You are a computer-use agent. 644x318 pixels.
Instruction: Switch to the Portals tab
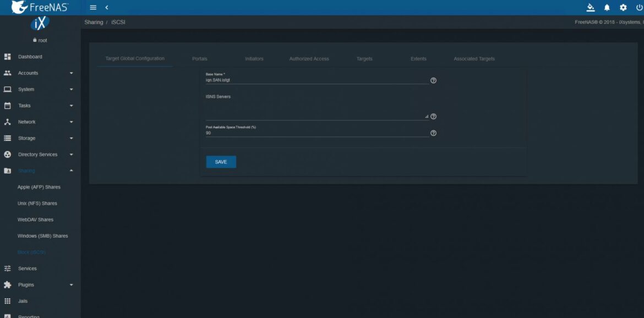tap(200, 59)
